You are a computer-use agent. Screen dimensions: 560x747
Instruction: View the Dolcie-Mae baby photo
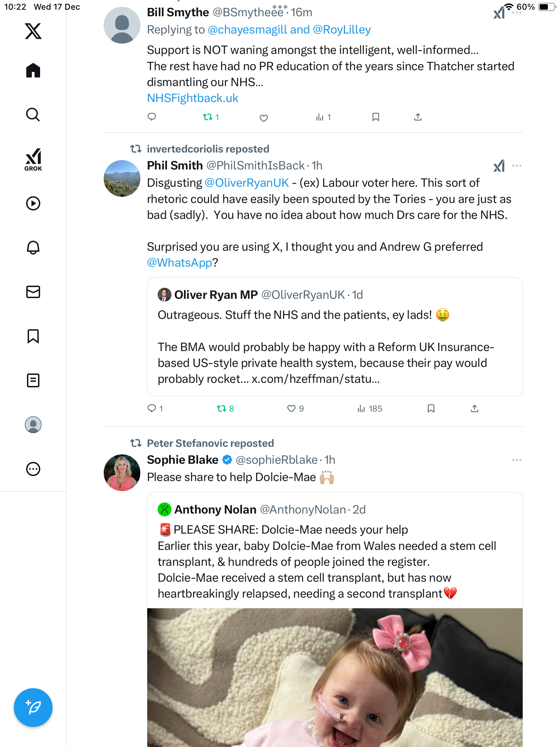(x=335, y=677)
